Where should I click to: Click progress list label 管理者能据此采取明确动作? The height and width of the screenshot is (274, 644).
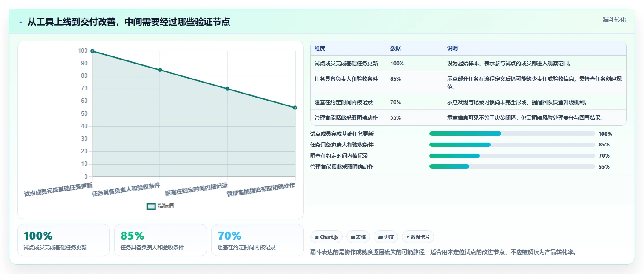[342, 167]
